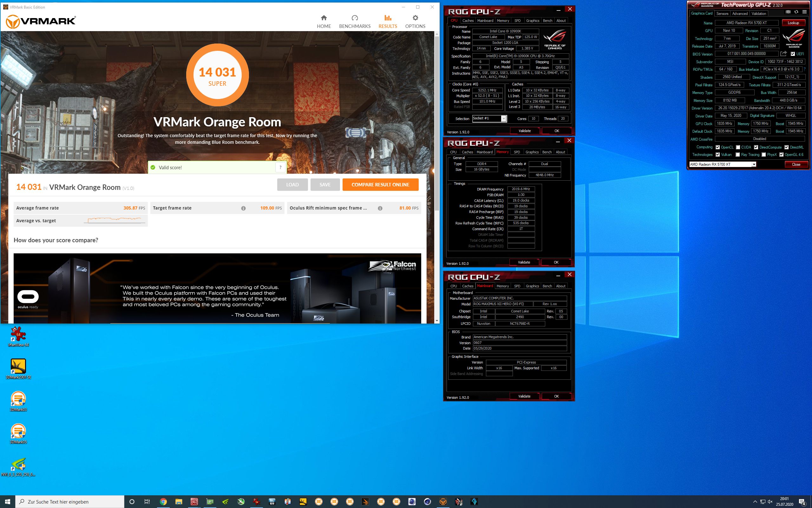The height and width of the screenshot is (508, 812).
Task: Click the green Valid score check icon
Action: tap(153, 167)
